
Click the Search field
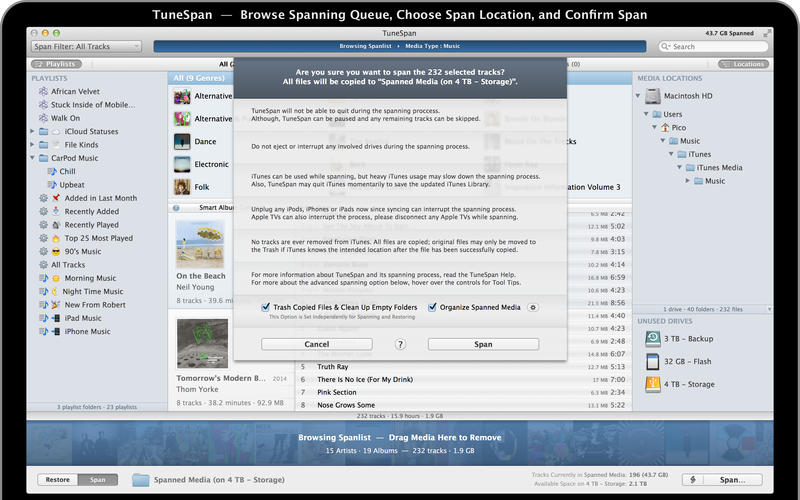pyautogui.click(x=713, y=46)
